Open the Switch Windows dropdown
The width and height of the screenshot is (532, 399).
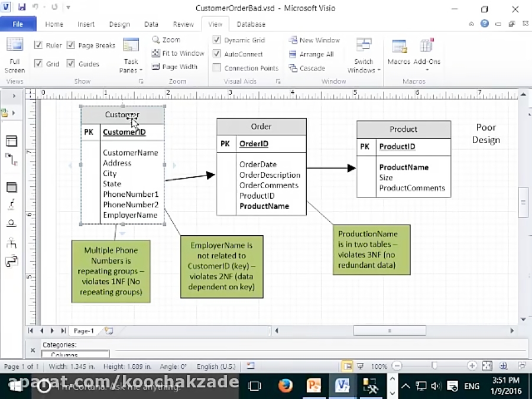coord(364,57)
